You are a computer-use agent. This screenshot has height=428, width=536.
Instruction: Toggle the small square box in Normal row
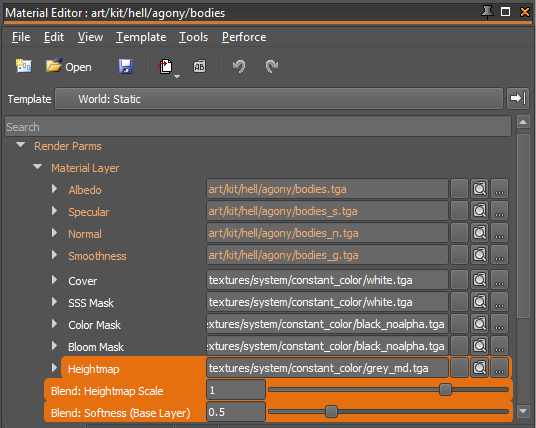[459, 233]
